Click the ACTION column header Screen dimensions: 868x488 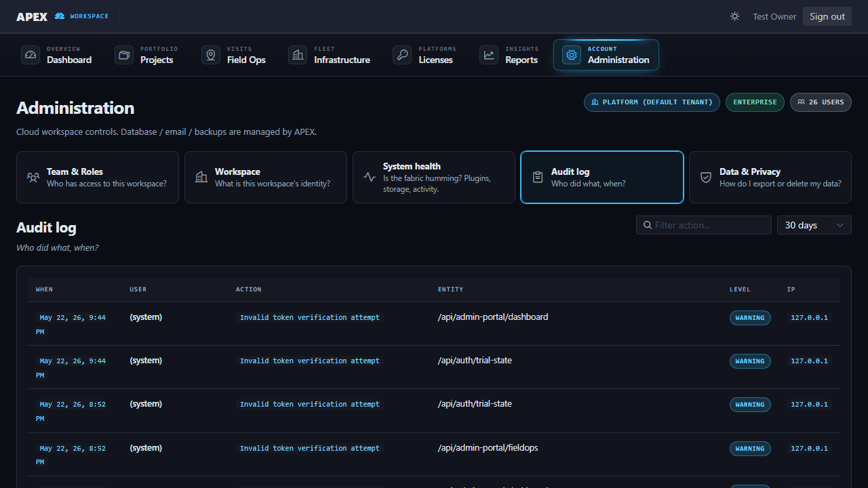pyautogui.click(x=249, y=289)
